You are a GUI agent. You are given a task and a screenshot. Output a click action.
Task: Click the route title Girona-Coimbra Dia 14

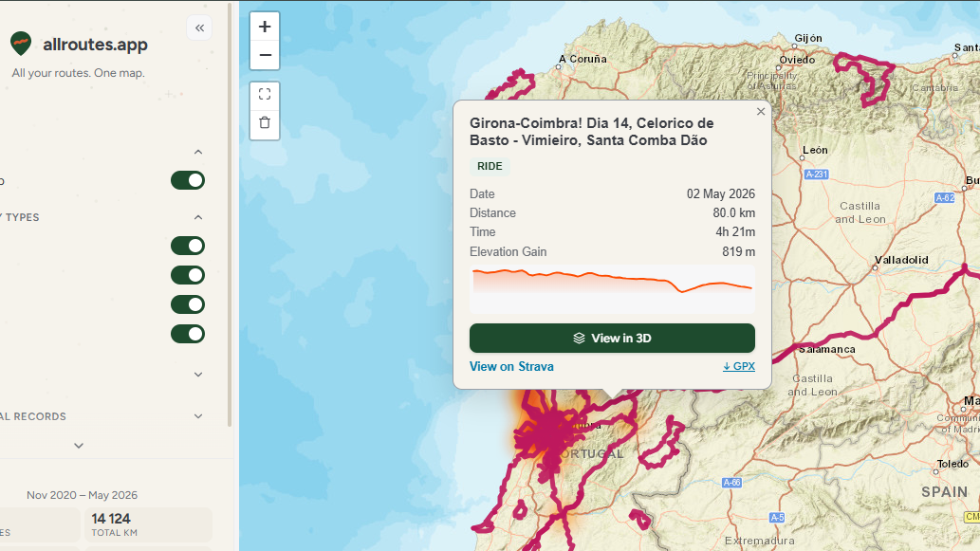click(x=591, y=132)
